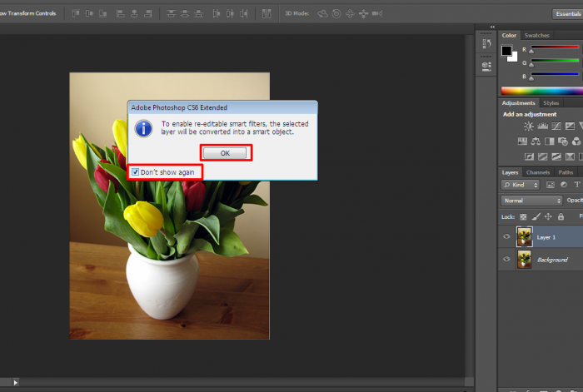Image resolution: width=583 pixels, height=392 pixels.
Task: Switch to the Channels tab
Action: (538, 172)
